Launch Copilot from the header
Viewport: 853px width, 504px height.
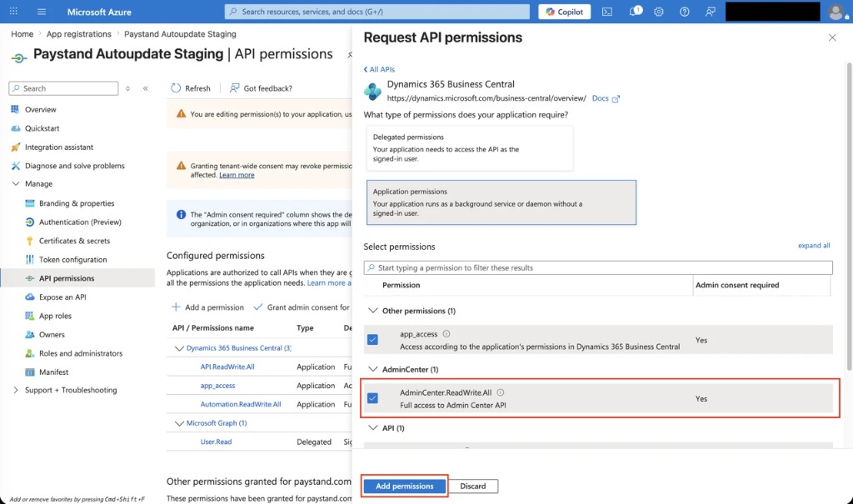coord(564,12)
